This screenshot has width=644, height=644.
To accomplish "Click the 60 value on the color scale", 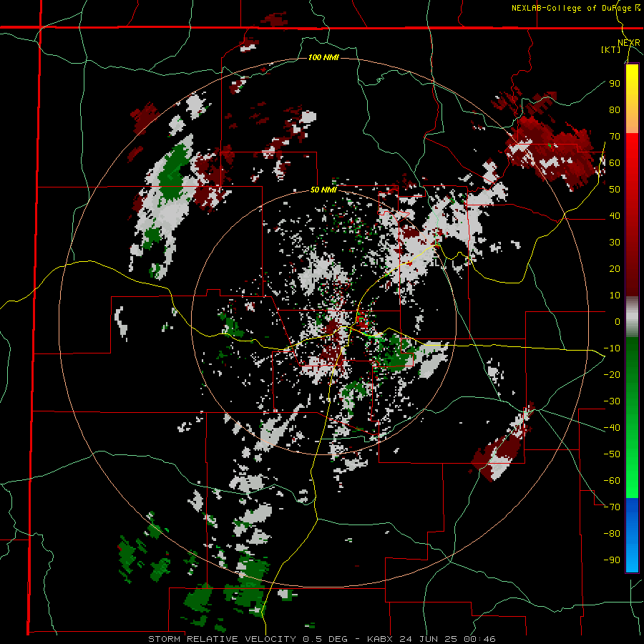I will point(615,162).
